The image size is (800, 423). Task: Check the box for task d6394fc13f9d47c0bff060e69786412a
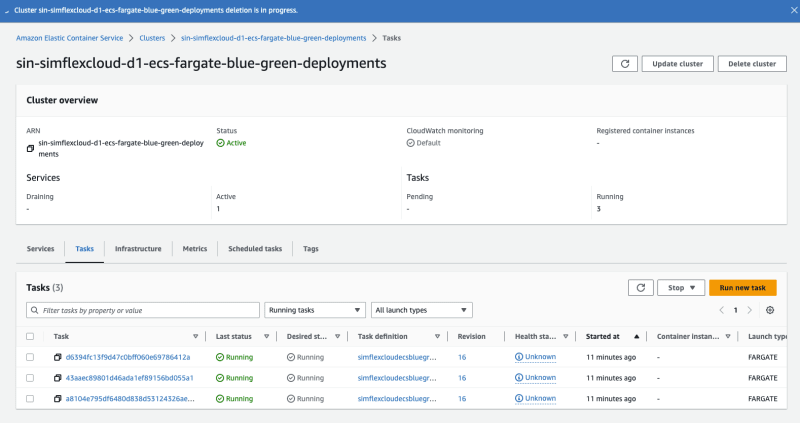30,357
